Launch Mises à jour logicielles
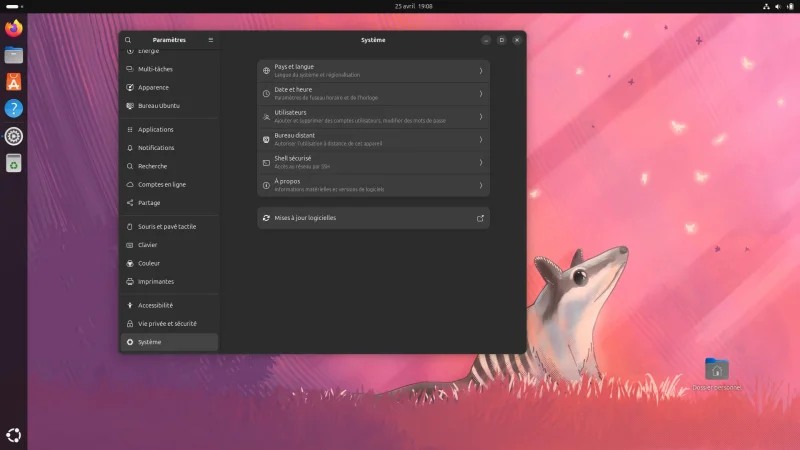800x450 pixels. (373, 218)
